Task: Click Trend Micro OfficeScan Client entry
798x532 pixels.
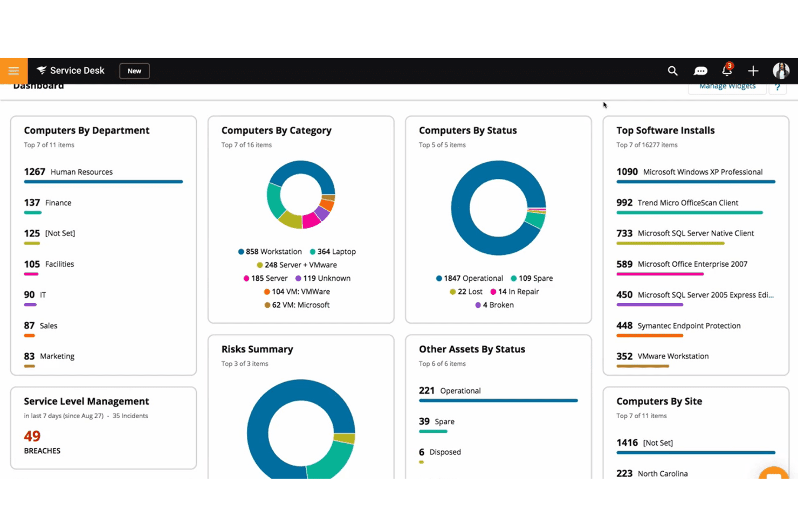Action: pos(696,206)
